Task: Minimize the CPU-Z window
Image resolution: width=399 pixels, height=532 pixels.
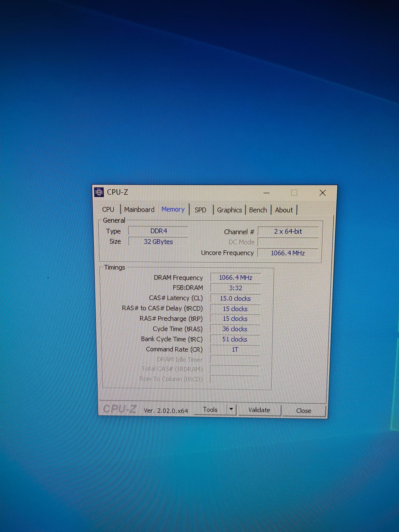Action: click(267, 193)
